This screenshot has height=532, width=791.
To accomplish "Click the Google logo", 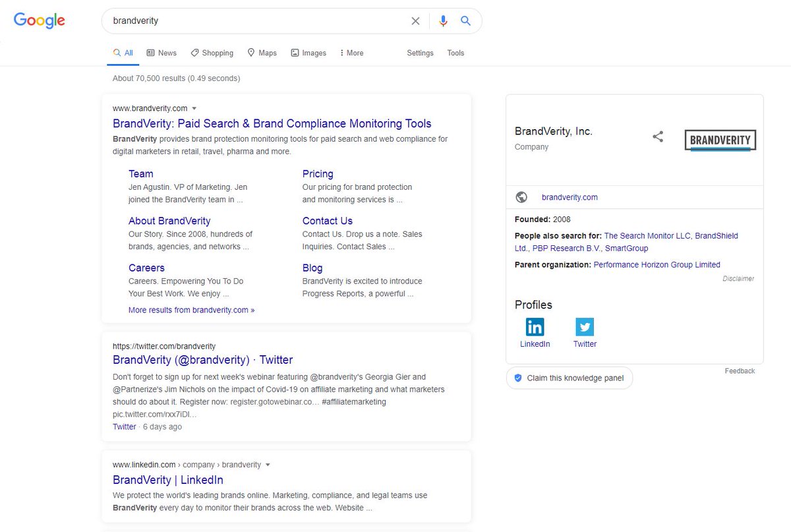I will pyautogui.click(x=40, y=20).
